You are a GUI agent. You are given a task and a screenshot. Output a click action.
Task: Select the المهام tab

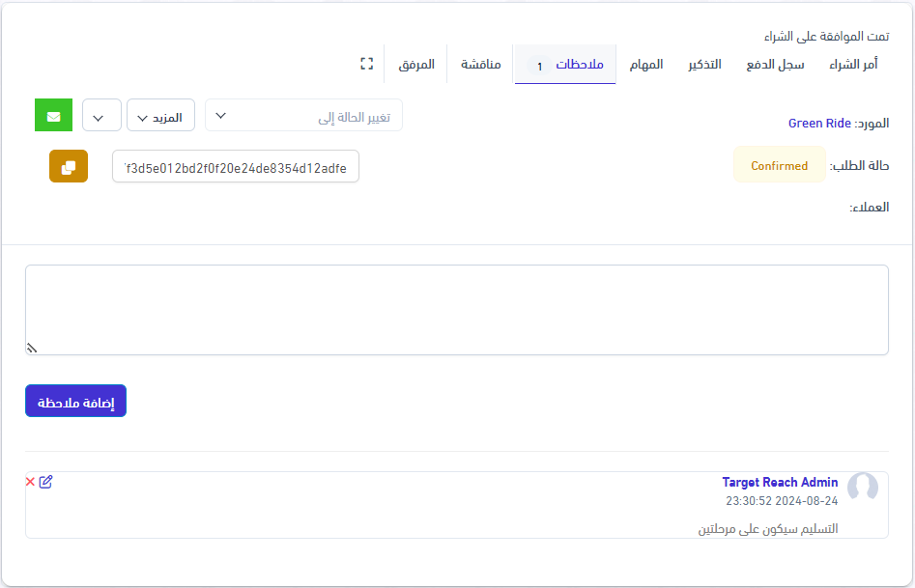[x=646, y=65]
